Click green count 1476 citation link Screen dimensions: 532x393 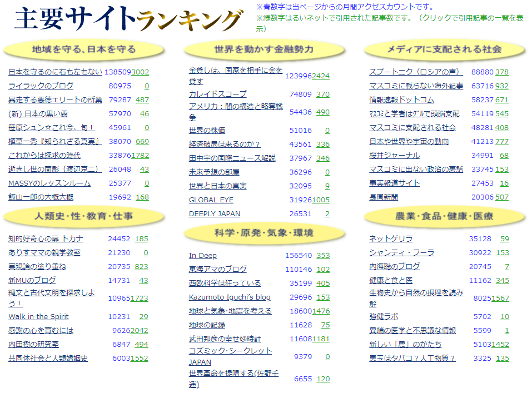[321, 311]
